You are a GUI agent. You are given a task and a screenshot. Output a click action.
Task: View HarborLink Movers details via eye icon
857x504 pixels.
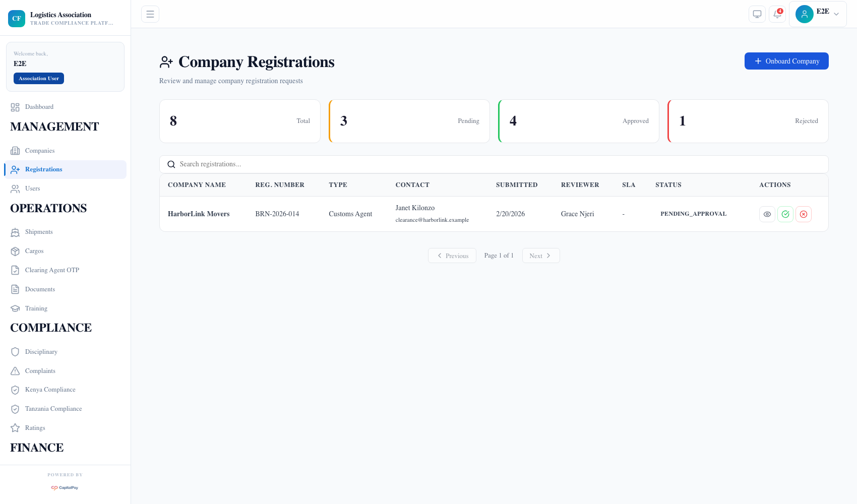[x=767, y=214]
